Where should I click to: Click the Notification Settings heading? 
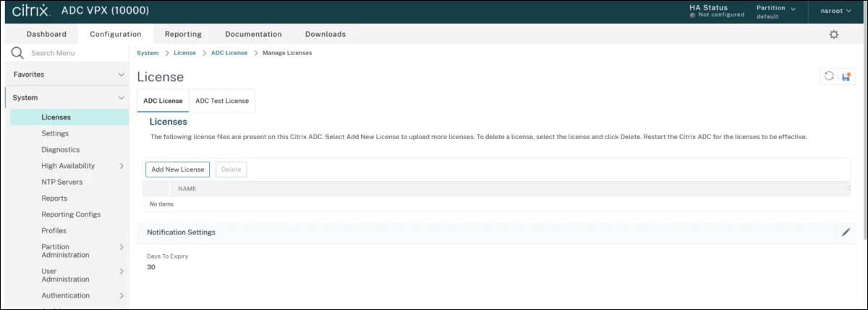(181, 232)
